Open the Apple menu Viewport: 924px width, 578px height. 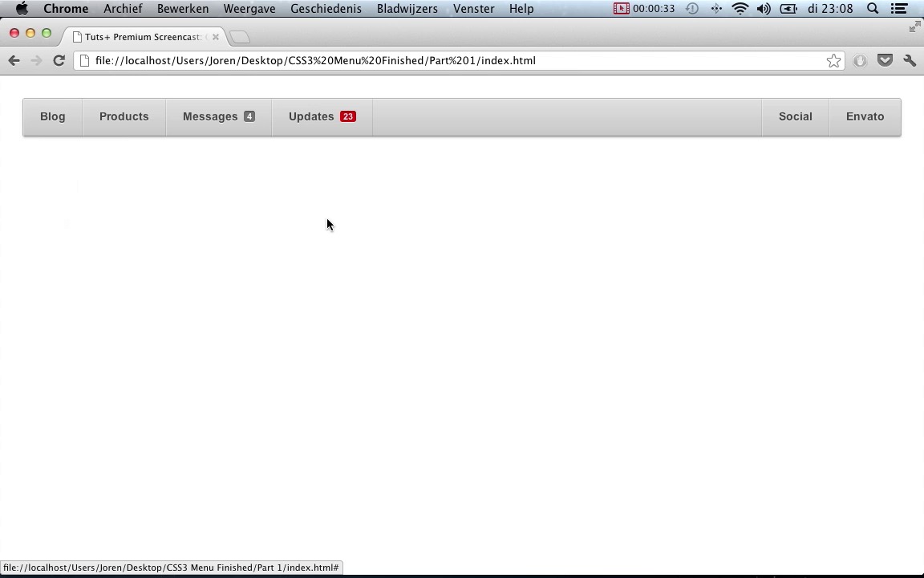point(22,8)
